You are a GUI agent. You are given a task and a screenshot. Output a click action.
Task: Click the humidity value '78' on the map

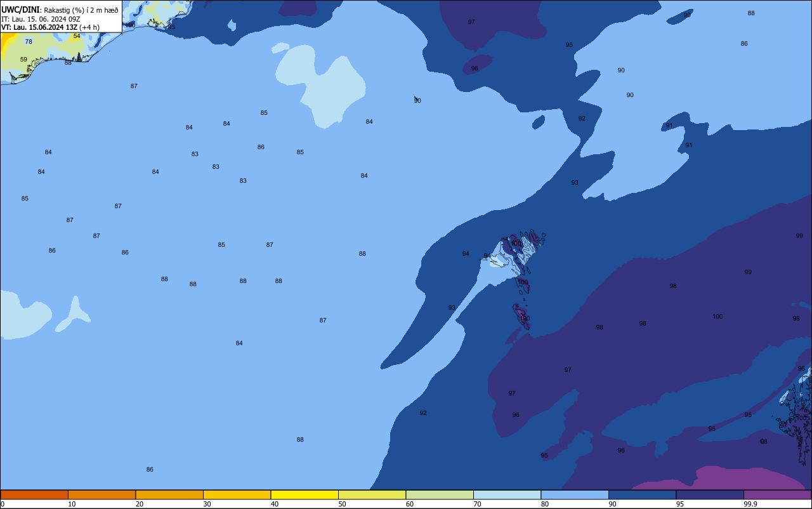coord(29,42)
